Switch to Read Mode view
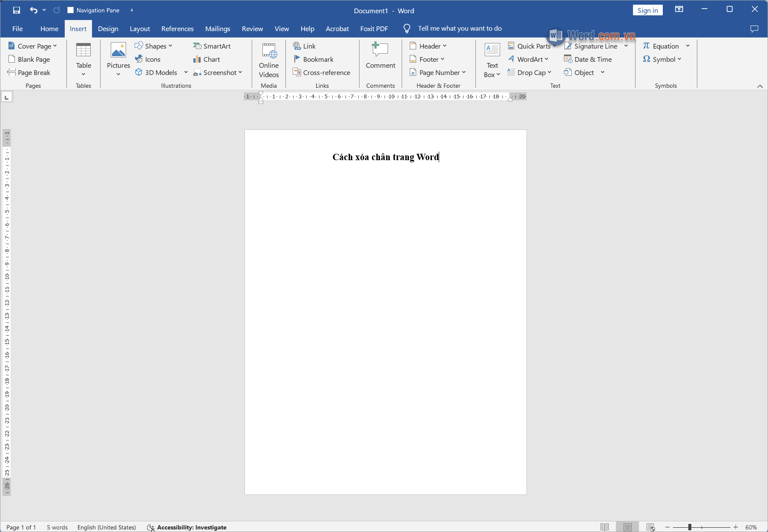The height and width of the screenshot is (532, 768). 604,527
